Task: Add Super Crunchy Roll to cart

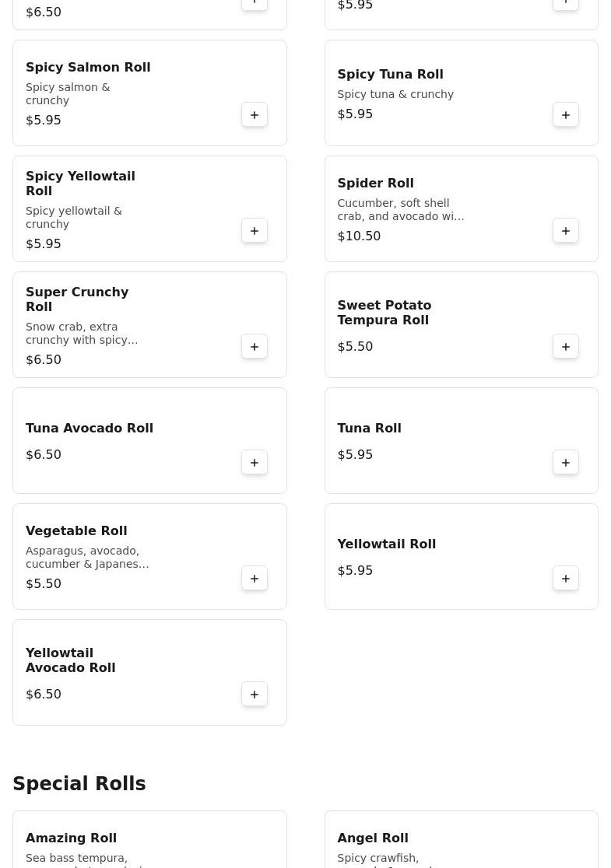Action: click(x=255, y=347)
